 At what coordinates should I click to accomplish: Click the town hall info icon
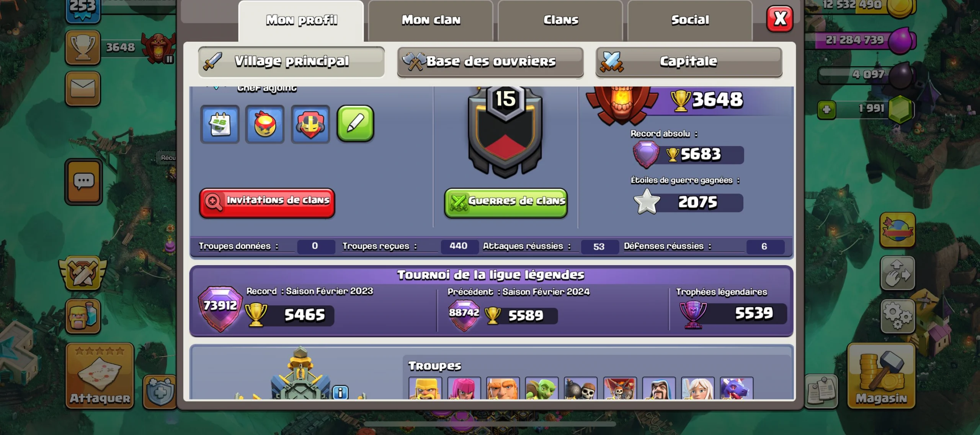pyautogui.click(x=340, y=392)
